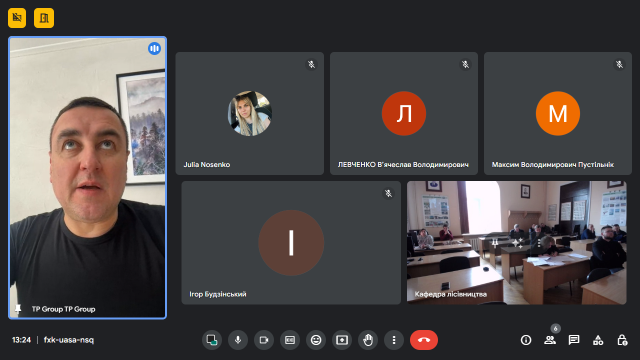Open the audio and video device settings button
The width and height of the screenshot is (640, 360).
click(211, 340)
